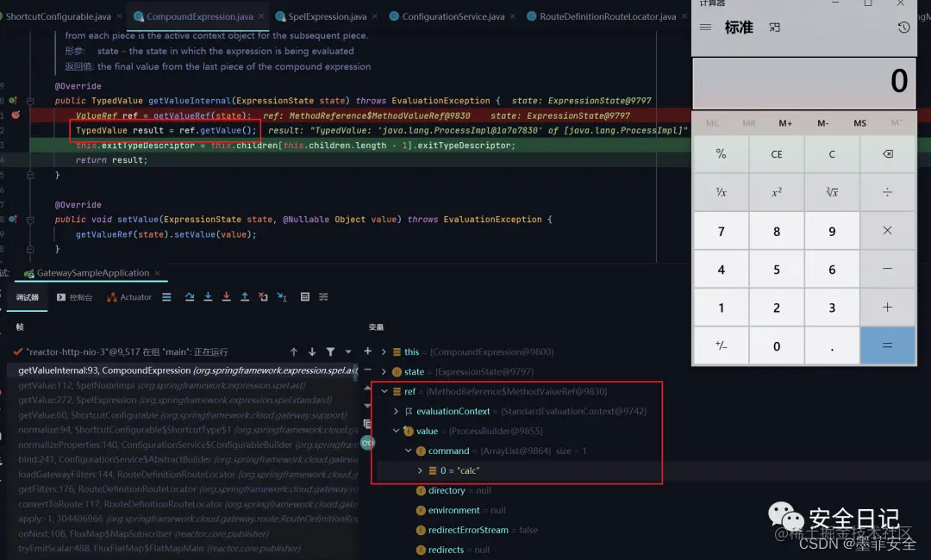Open the Actuator tab in debug panel
The width and height of the screenshot is (931, 560).
tap(129, 297)
